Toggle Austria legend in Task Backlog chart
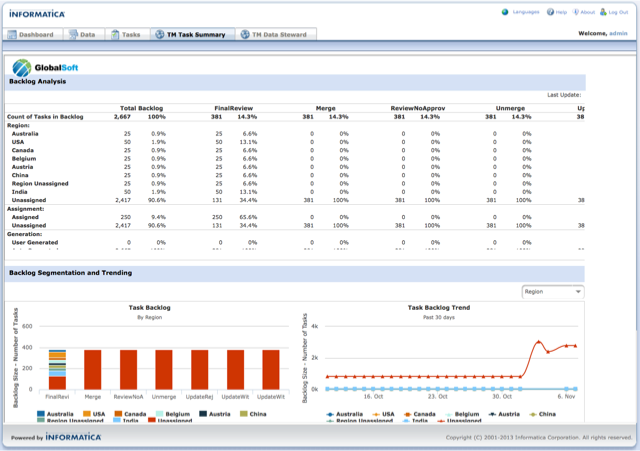Screen dimensions: 640x451 215,414
